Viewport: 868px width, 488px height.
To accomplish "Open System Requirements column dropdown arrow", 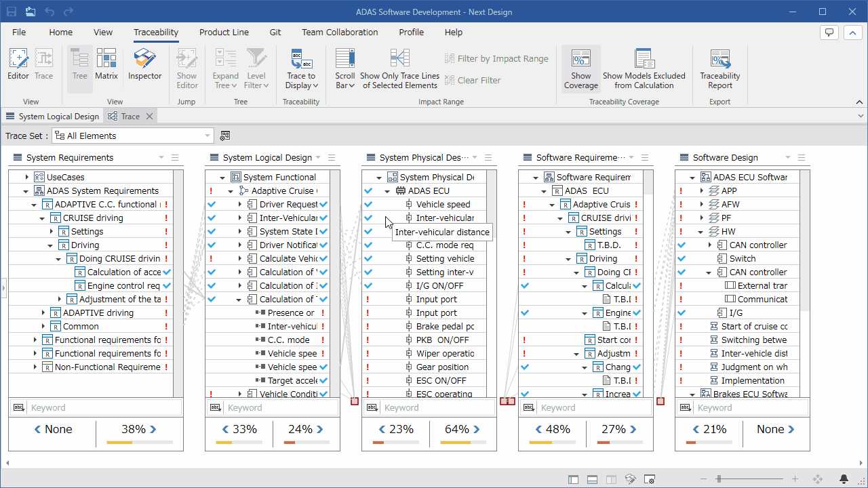I will 161,158.
